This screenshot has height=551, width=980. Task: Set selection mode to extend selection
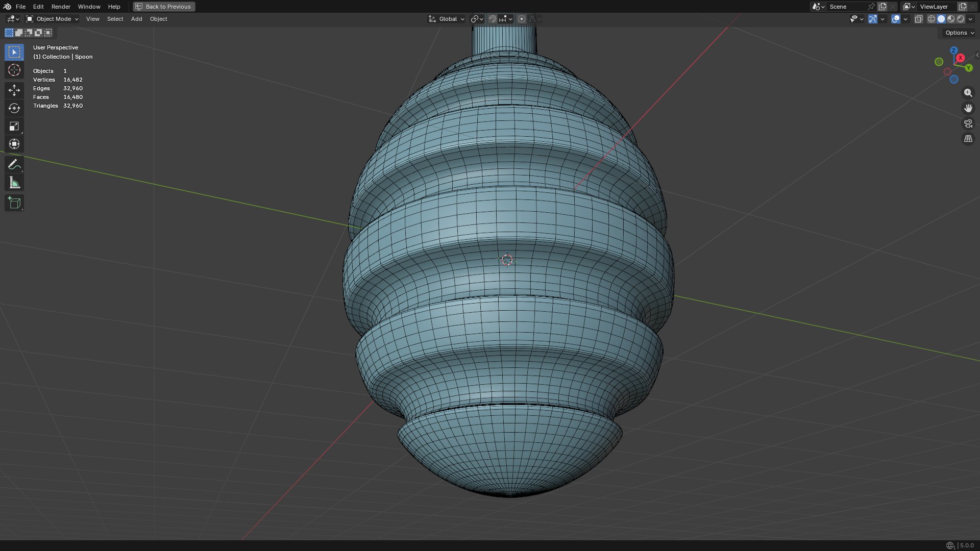tap(19, 33)
